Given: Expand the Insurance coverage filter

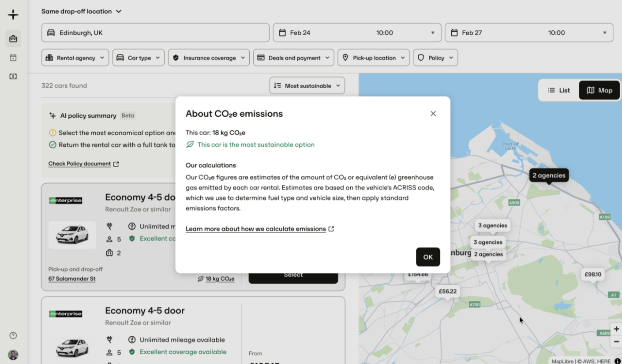Looking at the screenshot, I should [209, 58].
